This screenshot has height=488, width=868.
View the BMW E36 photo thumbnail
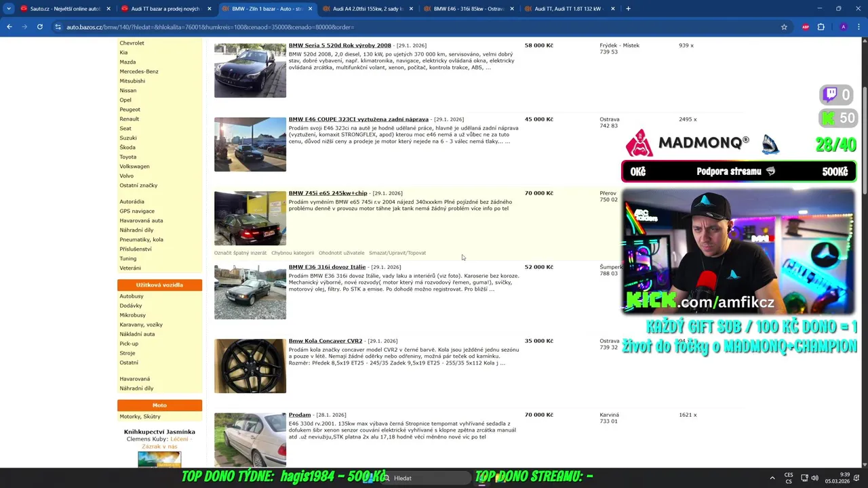pos(250,292)
